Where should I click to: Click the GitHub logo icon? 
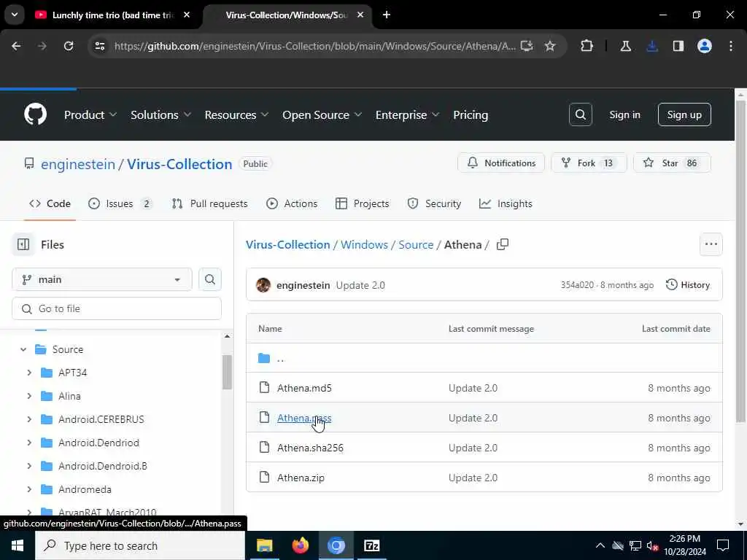(35, 114)
